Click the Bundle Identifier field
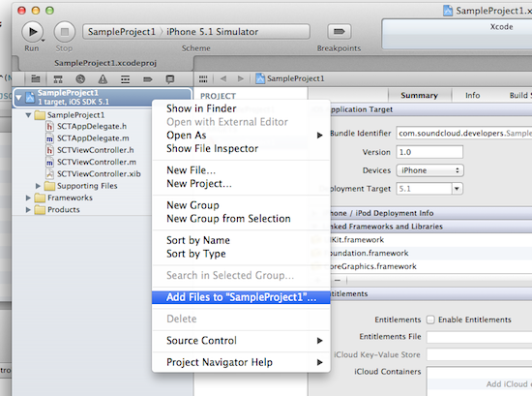The height and width of the screenshot is (396, 532). click(463, 134)
